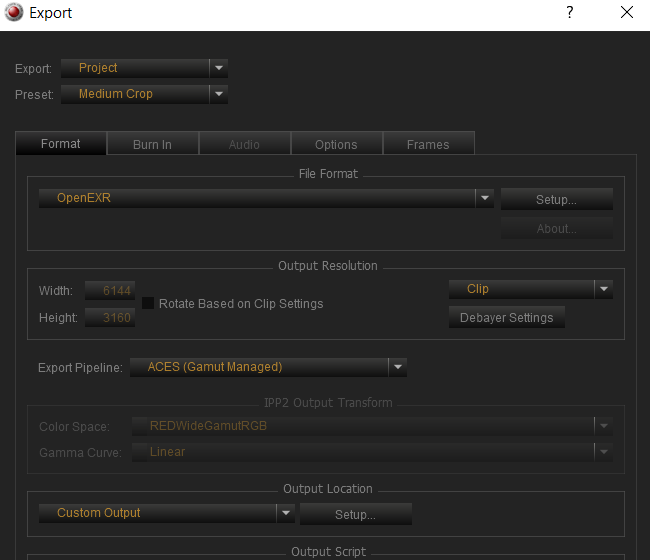
Task: Open the Gamma Curve dropdown showing Linear
Action: point(372,452)
